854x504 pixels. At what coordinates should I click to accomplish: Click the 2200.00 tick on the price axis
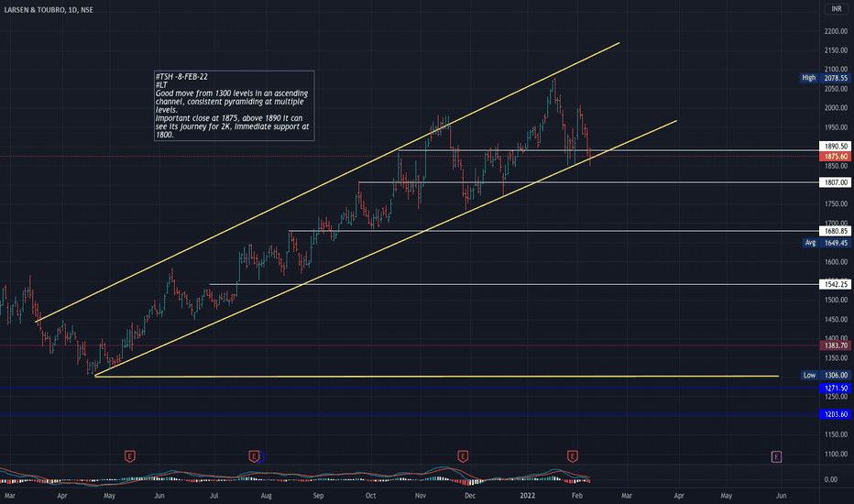click(836, 31)
